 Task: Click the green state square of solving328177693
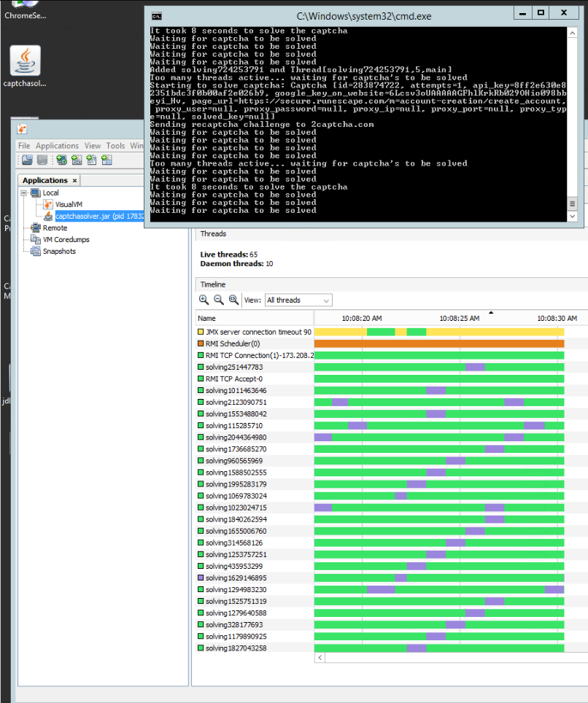(201, 624)
